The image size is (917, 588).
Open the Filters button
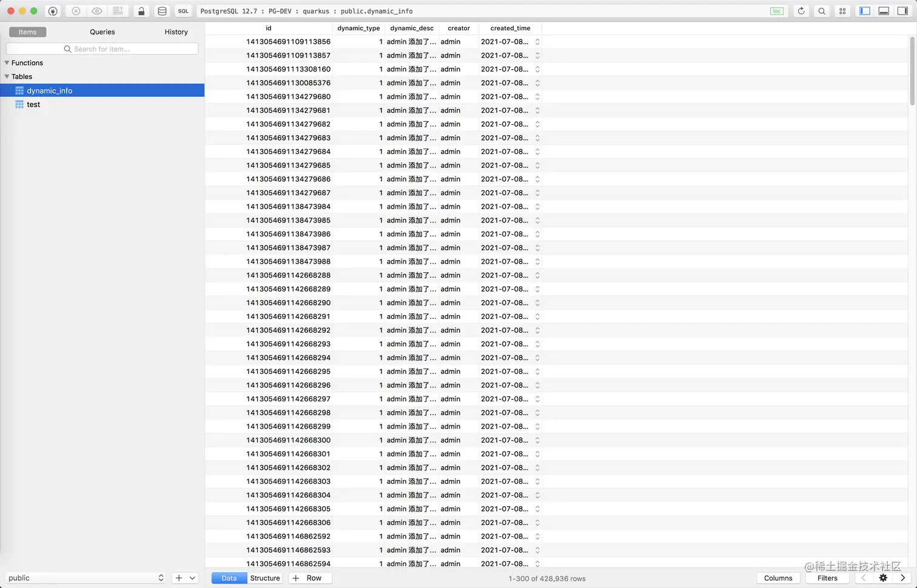pos(827,578)
